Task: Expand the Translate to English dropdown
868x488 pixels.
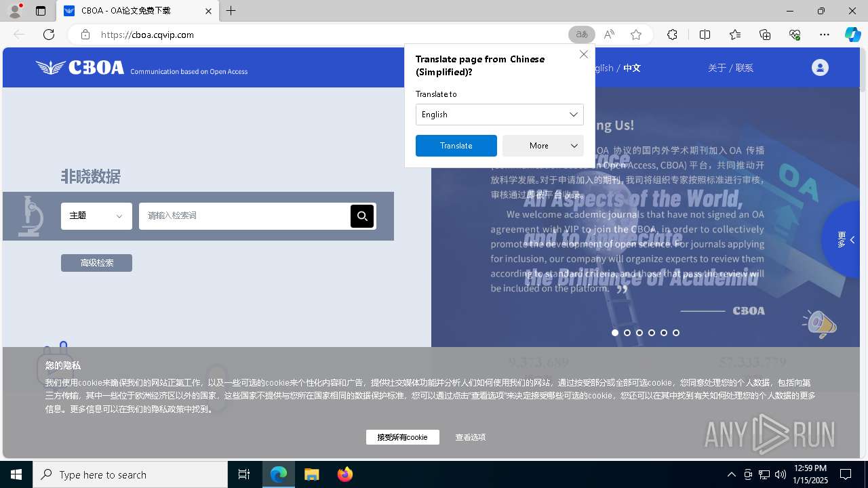Action: 500,115
